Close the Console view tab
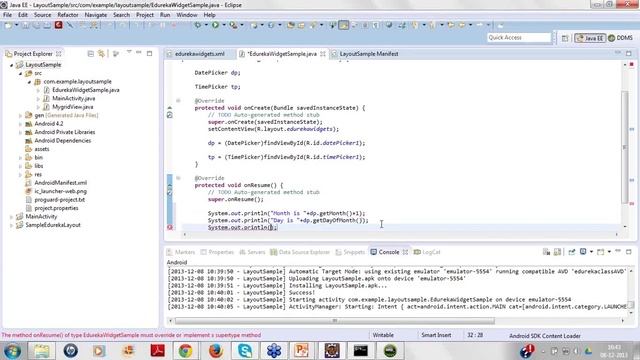Image resolution: width=640 pixels, height=360 pixels. [x=405, y=252]
